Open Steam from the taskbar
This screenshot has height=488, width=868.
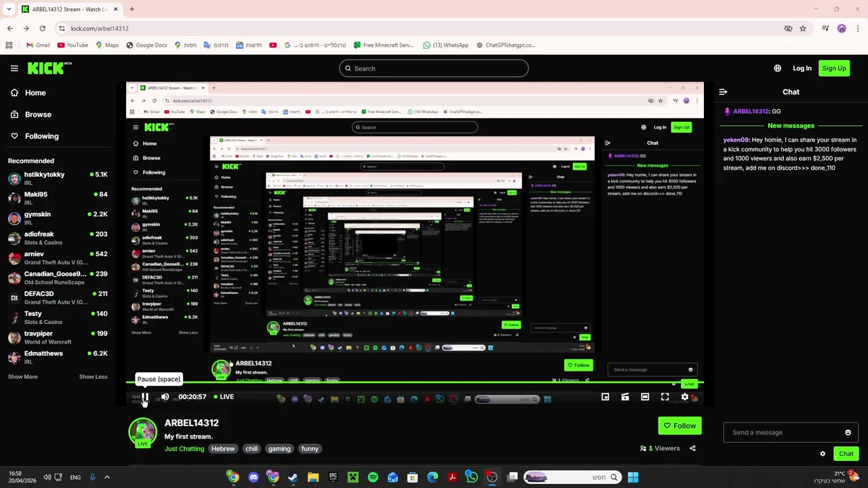pos(293,477)
